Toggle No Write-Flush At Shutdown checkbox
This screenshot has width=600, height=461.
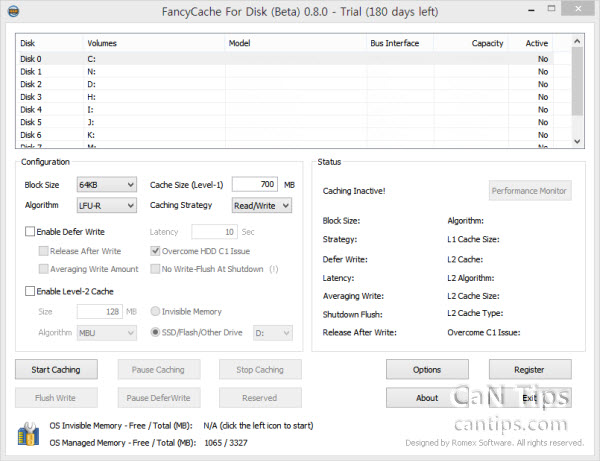(155, 269)
